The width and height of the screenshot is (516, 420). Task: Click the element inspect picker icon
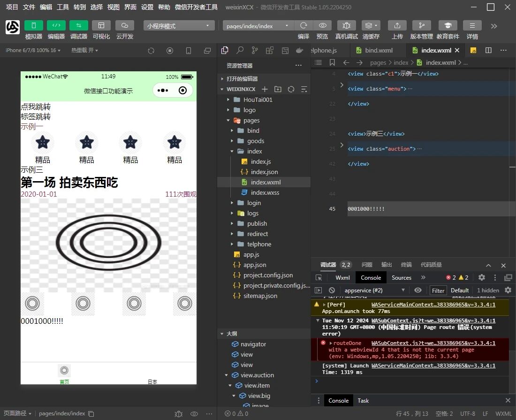[x=319, y=278]
